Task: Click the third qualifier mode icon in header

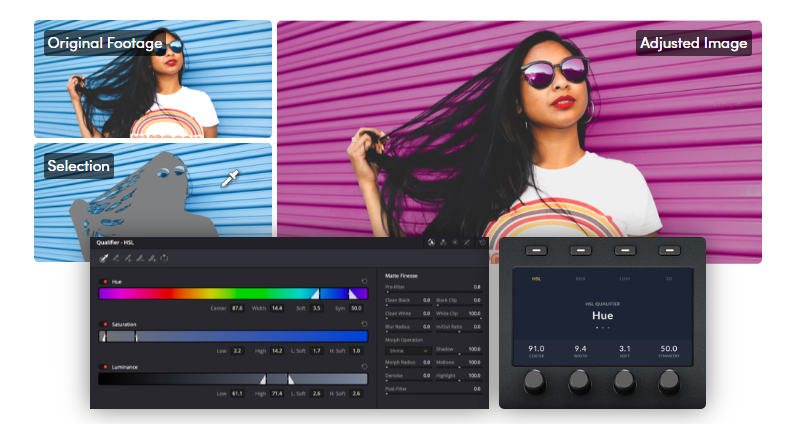Action: tap(455, 242)
